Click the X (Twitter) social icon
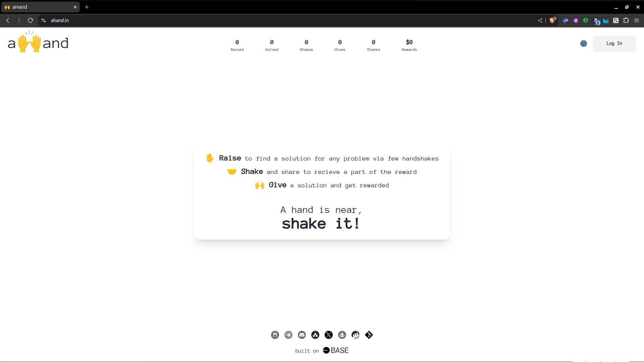 click(x=329, y=335)
